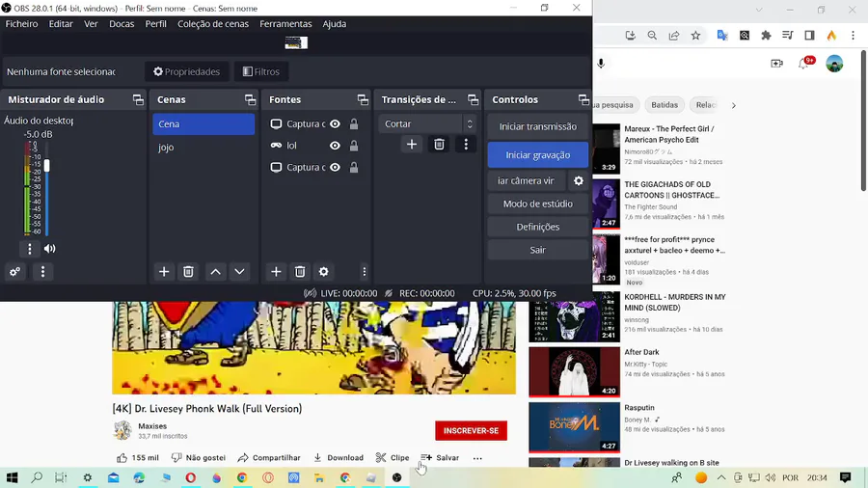The image size is (868, 488).
Task: Click Salvar to save video to playlist
Action: pyautogui.click(x=440, y=457)
